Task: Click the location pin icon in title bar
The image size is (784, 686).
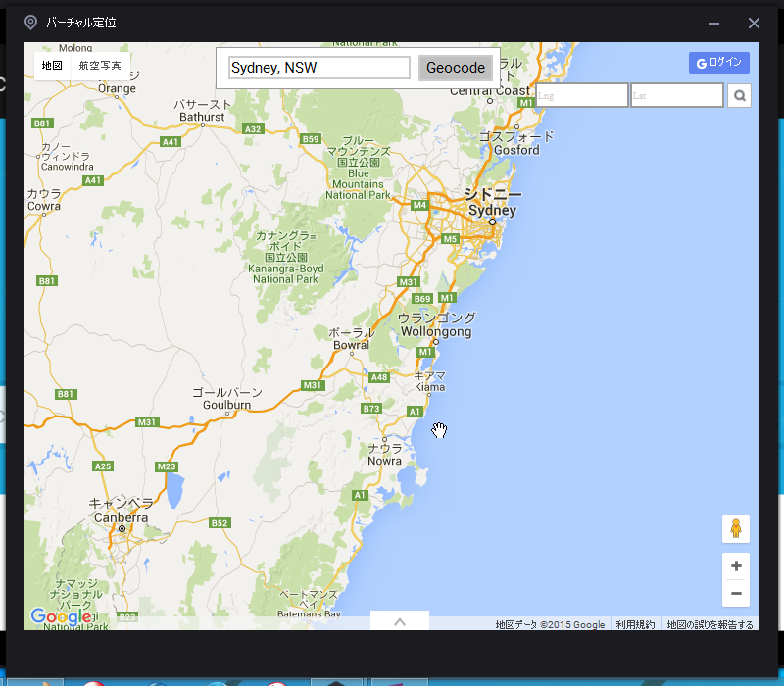Action: pyautogui.click(x=30, y=23)
